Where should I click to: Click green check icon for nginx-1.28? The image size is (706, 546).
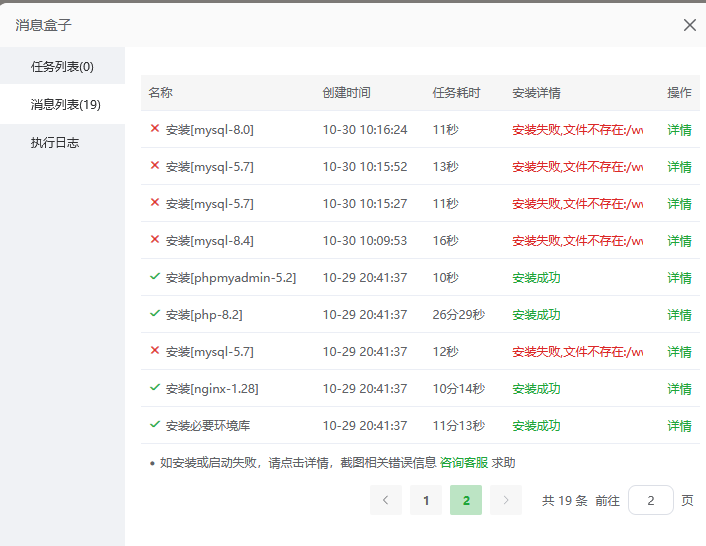point(154,388)
